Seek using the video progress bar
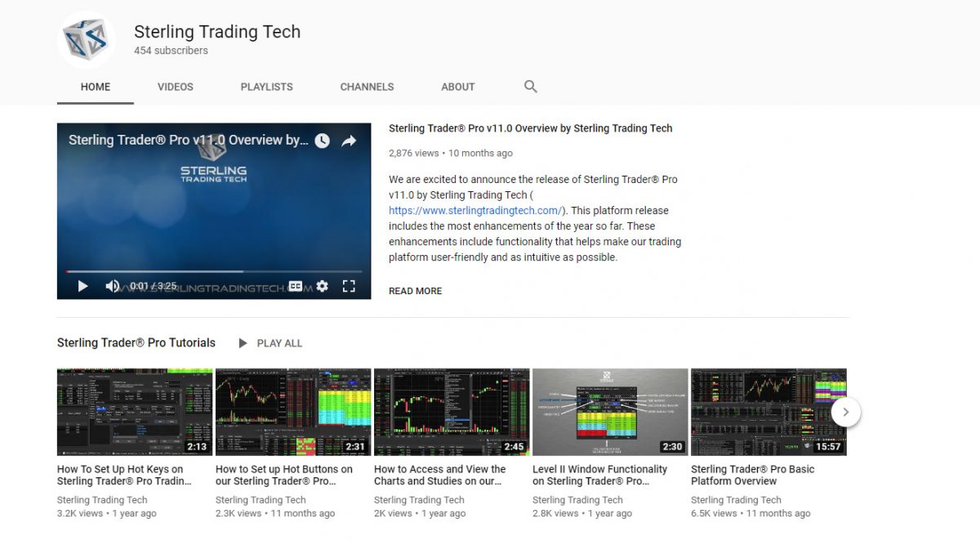 pyautogui.click(x=214, y=271)
